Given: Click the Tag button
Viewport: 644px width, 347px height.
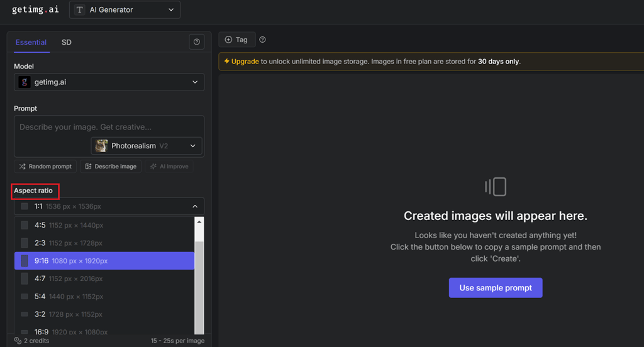Looking at the screenshot, I should pos(237,40).
